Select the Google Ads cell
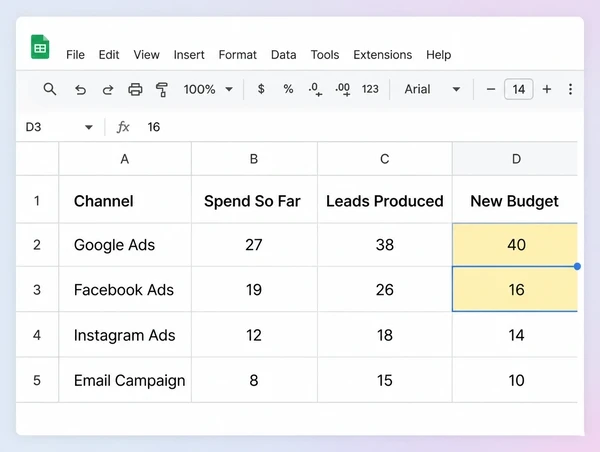The width and height of the screenshot is (600, 452). coord(125,245)
